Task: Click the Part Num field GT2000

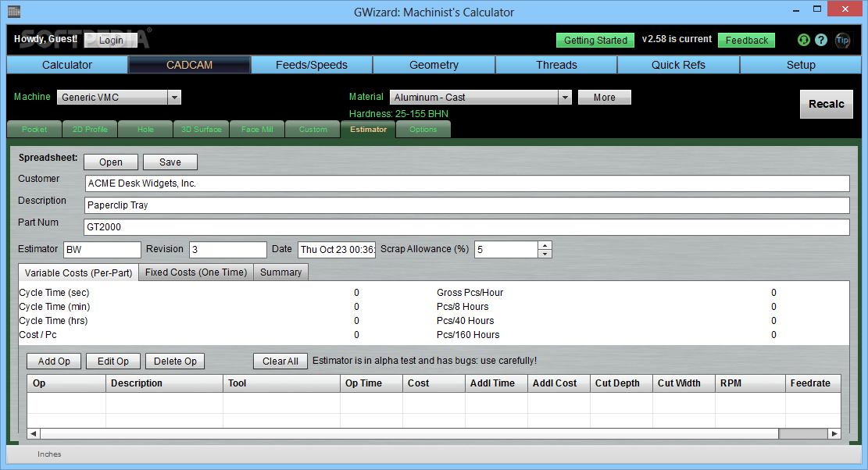Action: [x=467, y=227]
